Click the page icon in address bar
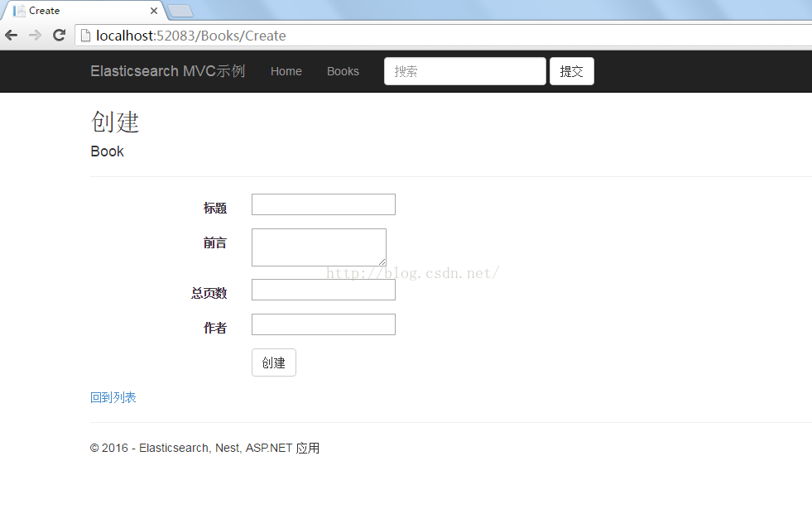Image resolution: width=812 pixels, height=528 pixels. [x=85, y=36]
